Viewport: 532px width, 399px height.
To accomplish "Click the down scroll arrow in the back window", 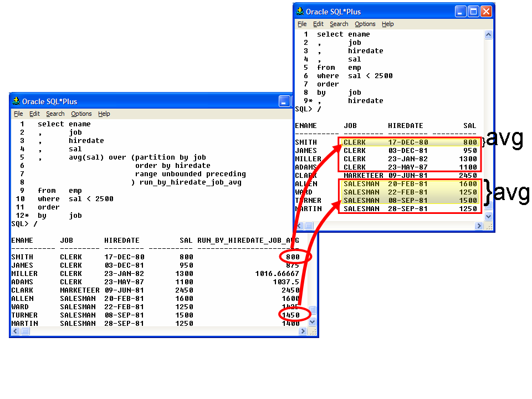I will [x=488, y=217].
